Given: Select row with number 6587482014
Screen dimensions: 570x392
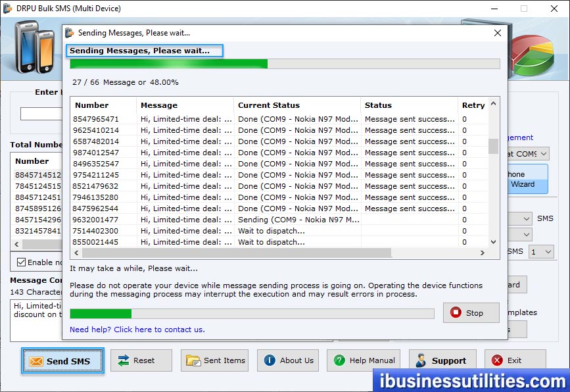Looking at the screenshot, I should click(x=279, y=141).
